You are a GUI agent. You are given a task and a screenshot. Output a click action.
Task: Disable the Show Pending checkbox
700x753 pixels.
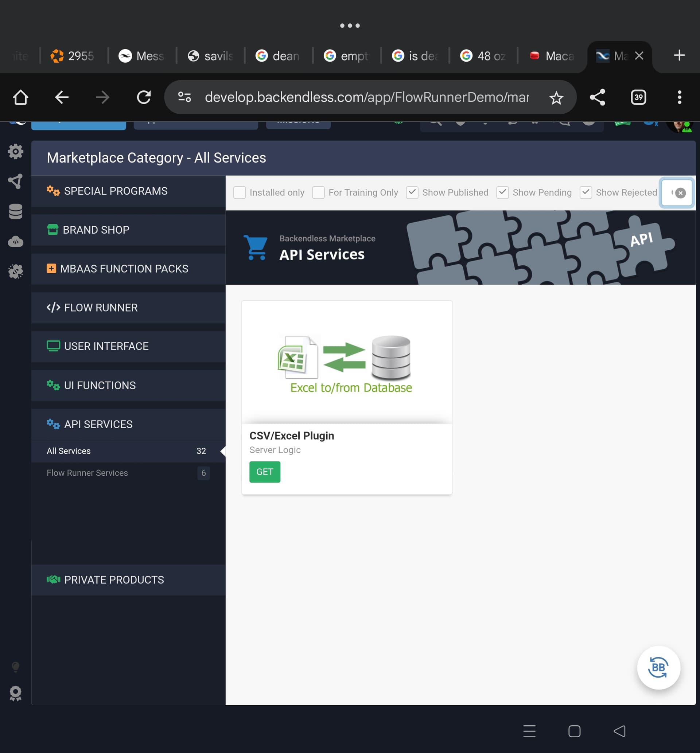click(x=502, y=193)
